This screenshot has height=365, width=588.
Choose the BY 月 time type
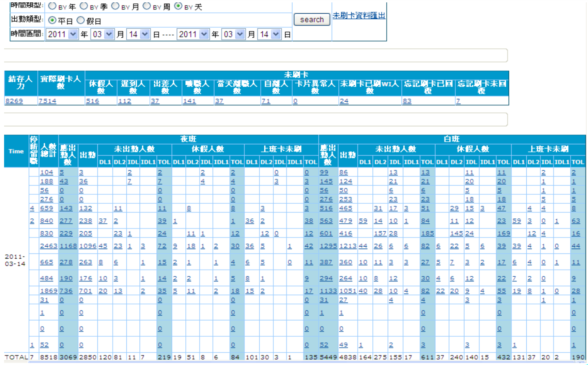(x=115, y=6)
